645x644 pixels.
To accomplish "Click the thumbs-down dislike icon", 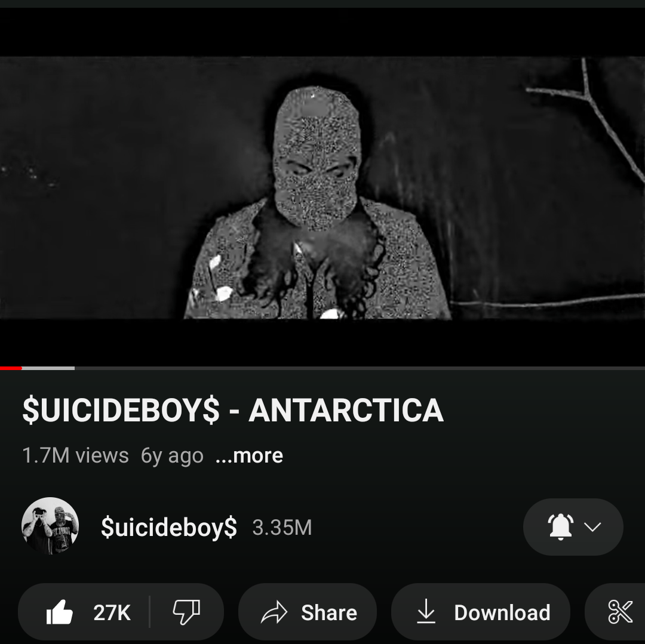I will point(186,612).
